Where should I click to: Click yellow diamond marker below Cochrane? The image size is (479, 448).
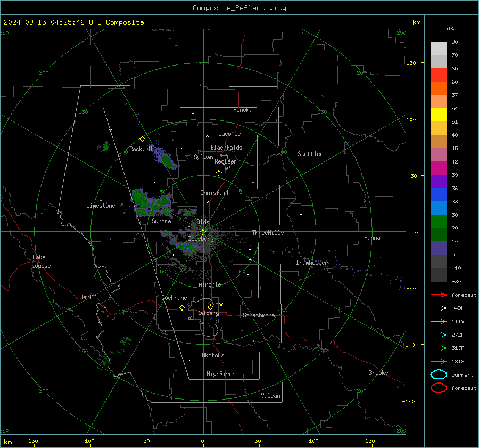[x=183, y=307]
